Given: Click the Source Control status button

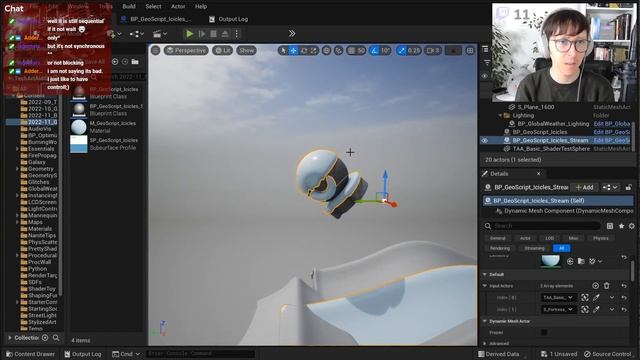Looking at the screenshot, I should pyautogui.click(x=607, y=354).
